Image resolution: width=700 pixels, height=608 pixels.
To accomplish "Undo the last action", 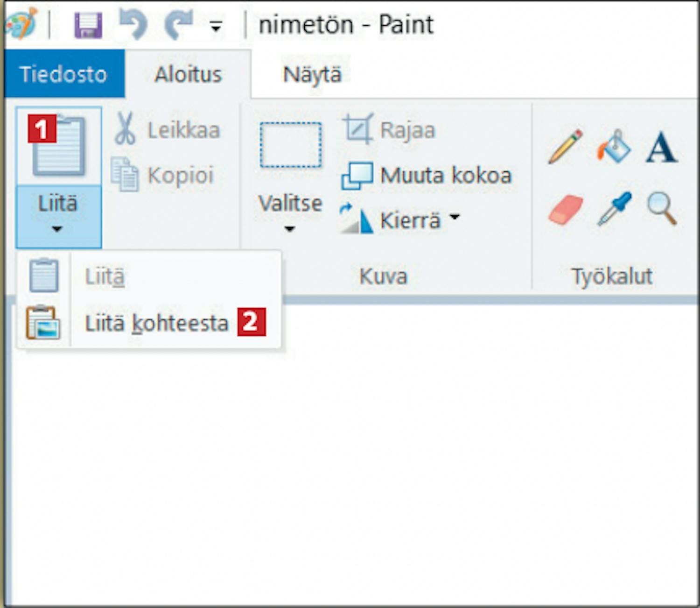I will pos(133,24).
